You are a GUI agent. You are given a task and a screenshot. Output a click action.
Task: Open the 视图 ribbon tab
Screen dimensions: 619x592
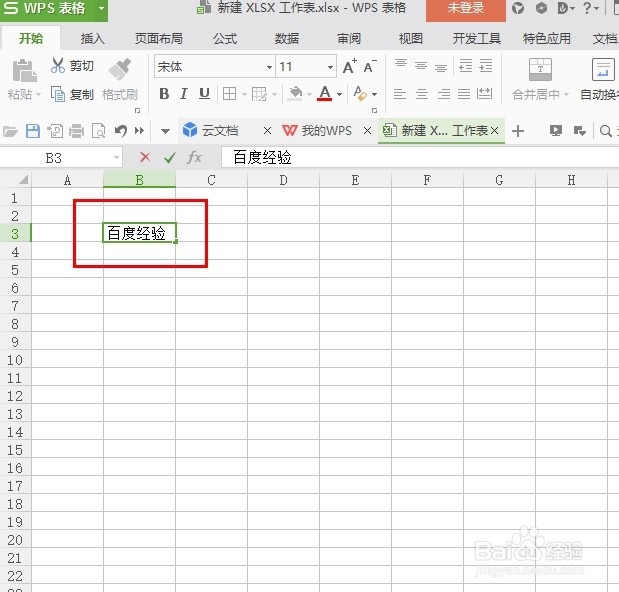pyautogui.click(x=411, y=38)
